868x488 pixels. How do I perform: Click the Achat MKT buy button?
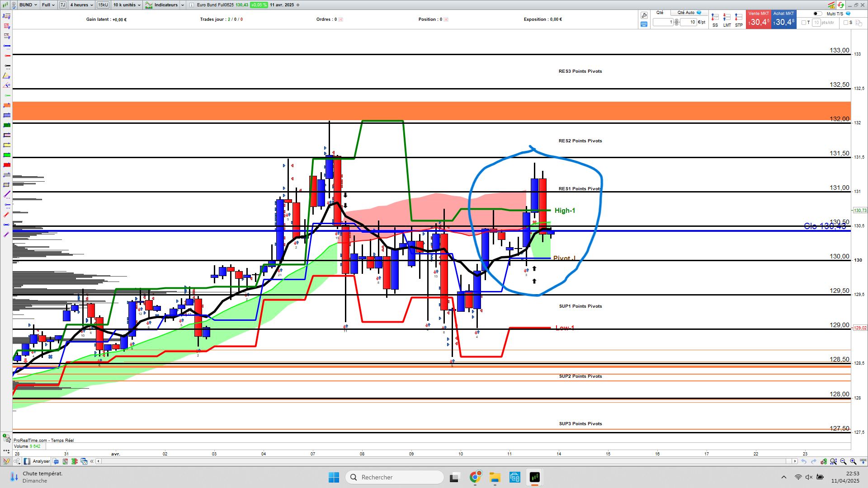tap(783, 19)
